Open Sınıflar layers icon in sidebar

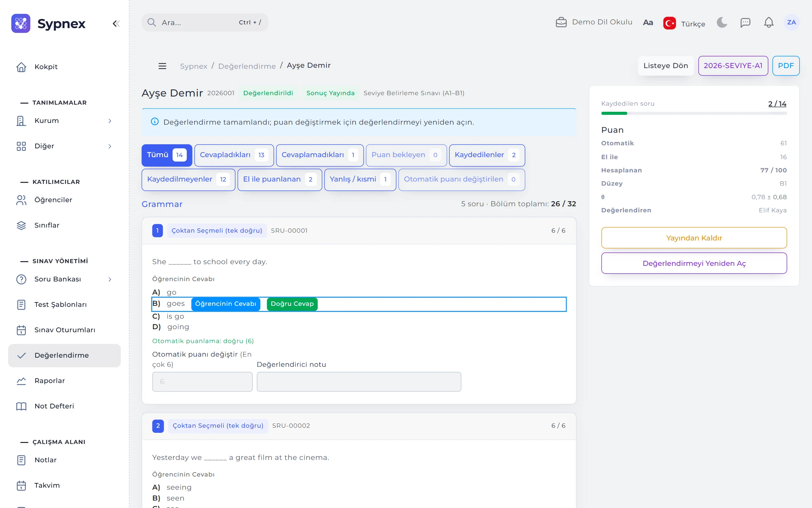click(21, 225)
